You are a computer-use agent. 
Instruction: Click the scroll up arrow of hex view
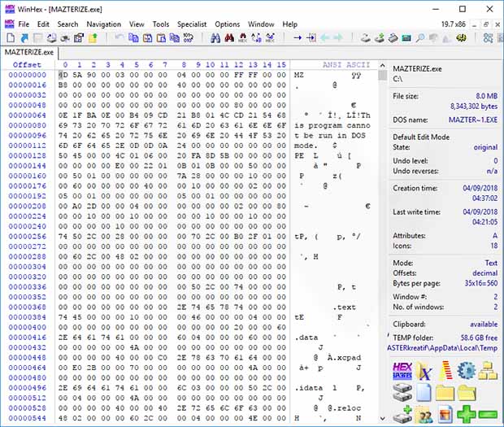tap(383, 65)
